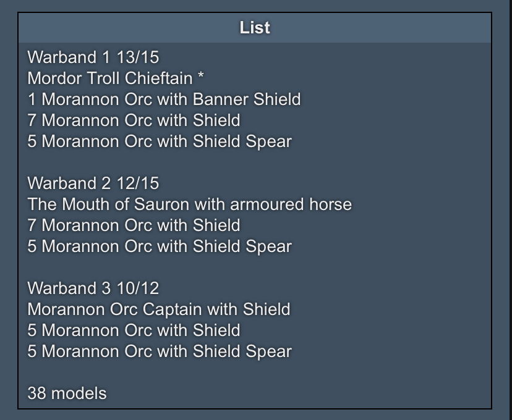Click the List panel header
This screenshot has height=420, width=512.
[255, 28]
